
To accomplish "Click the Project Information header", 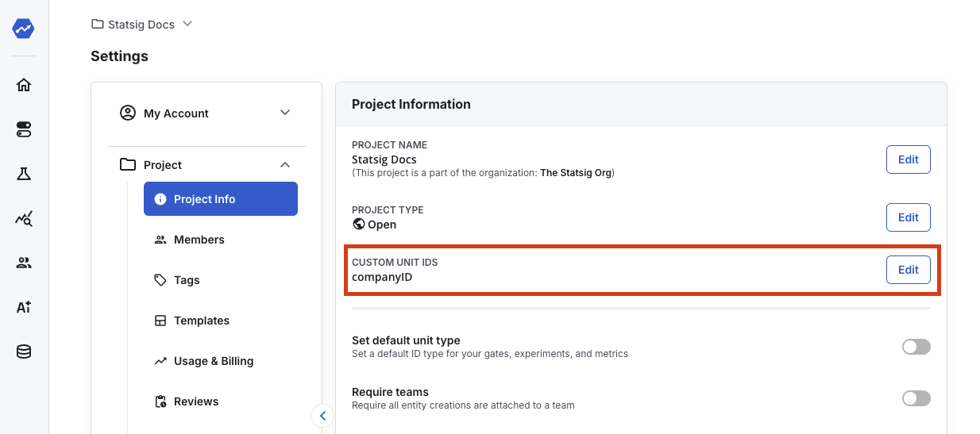I will (411, 104).
